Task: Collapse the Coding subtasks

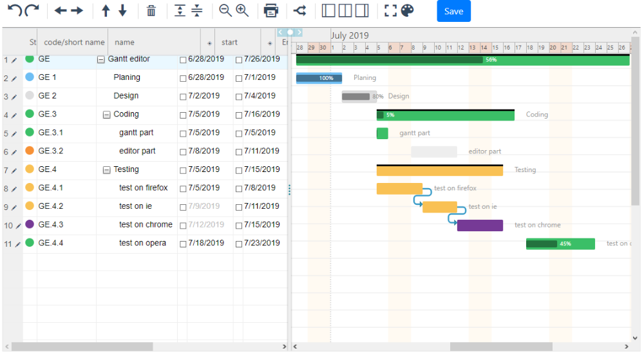Action: pos(106,115)
